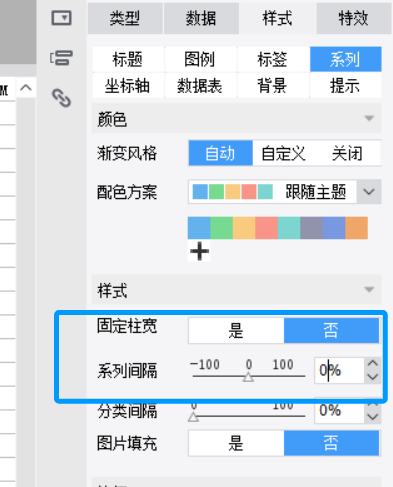Pick the yellow color swatch

[244, 228]
